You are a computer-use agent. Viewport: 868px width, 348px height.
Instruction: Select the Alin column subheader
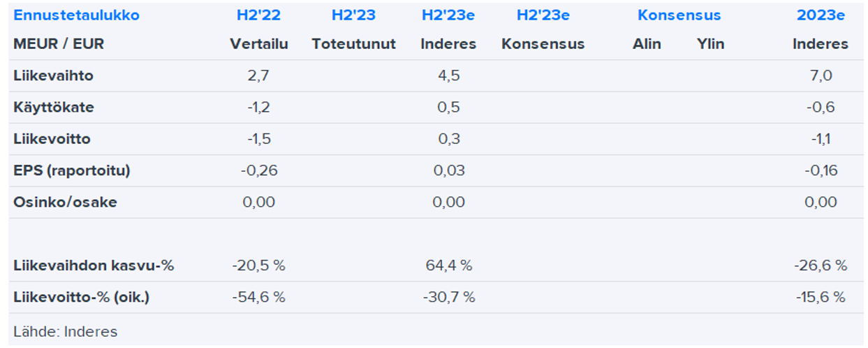coord(647,44)
